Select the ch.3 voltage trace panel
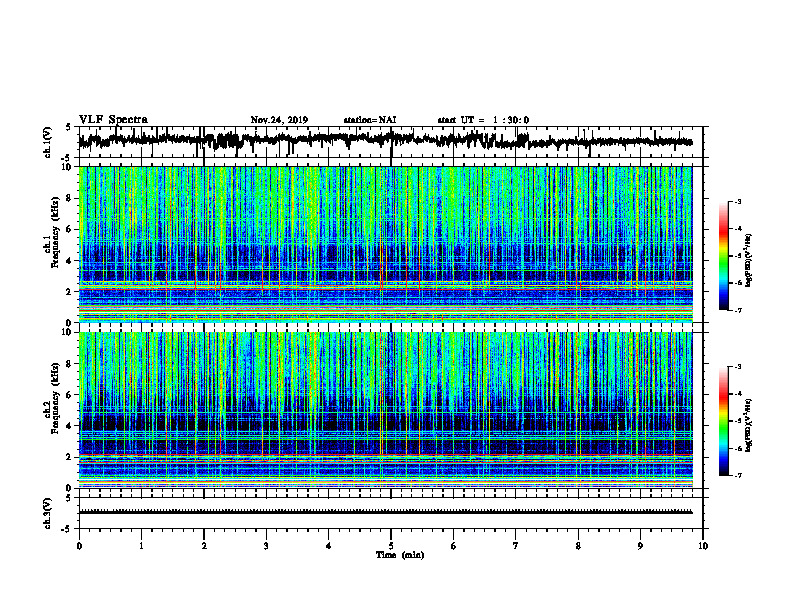The width and height of the screenshot is (792, 612). [x=390, y=513]
